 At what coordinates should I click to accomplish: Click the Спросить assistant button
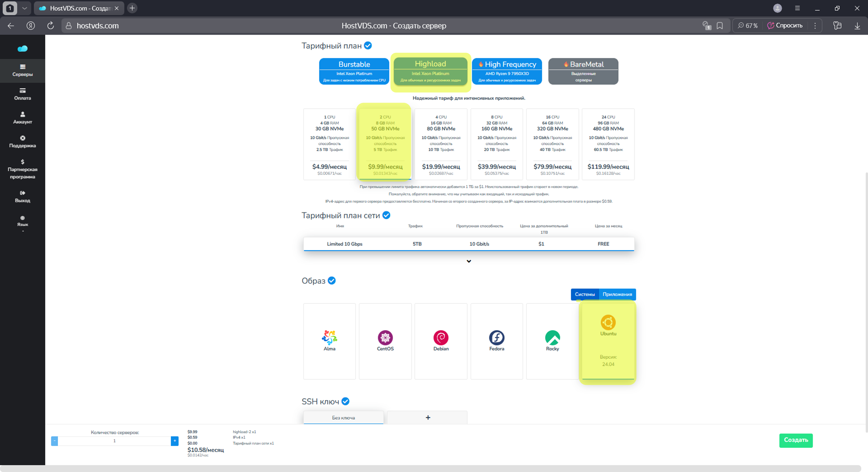785,26
